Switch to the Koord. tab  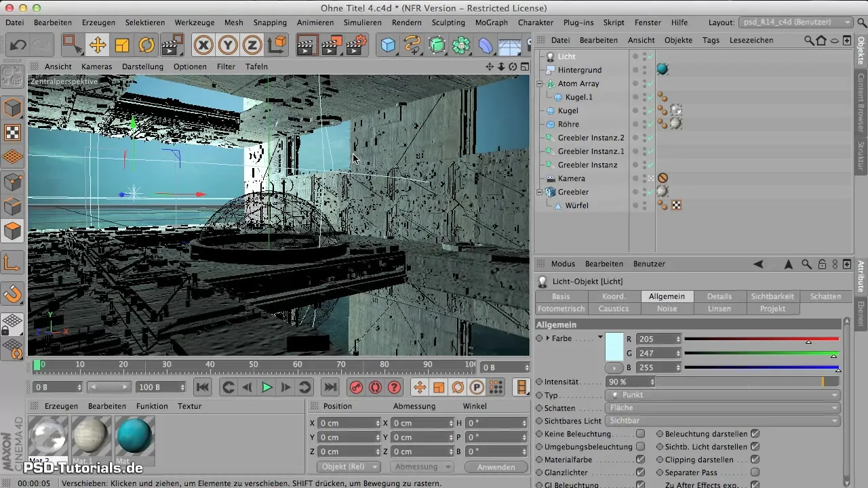[x=614, y=296]
